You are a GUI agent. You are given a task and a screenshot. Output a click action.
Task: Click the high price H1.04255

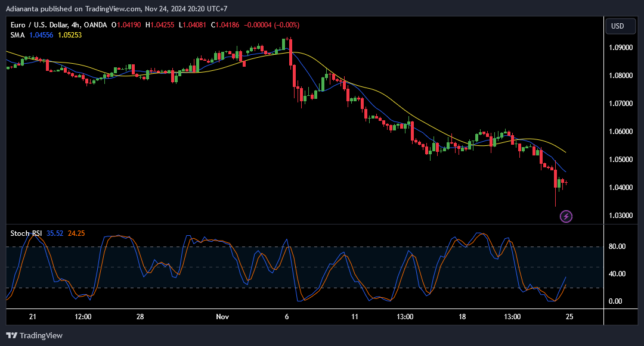pos(160,25)
